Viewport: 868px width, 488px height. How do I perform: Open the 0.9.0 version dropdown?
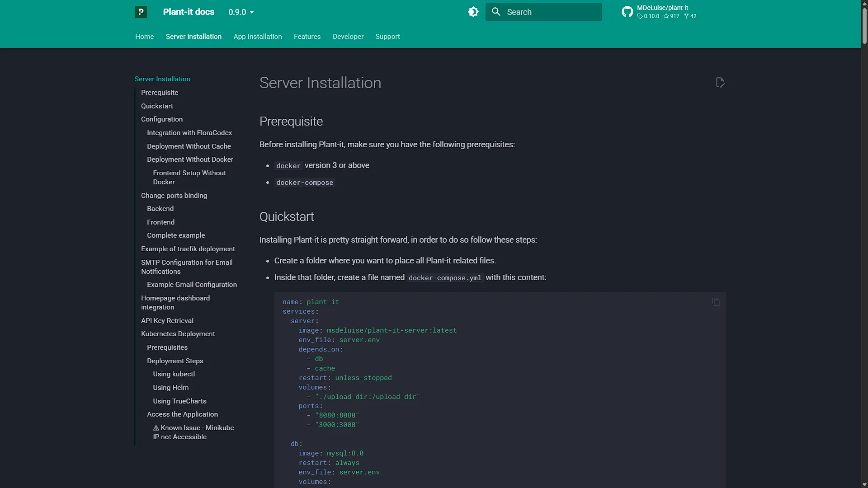coord(241,12)
